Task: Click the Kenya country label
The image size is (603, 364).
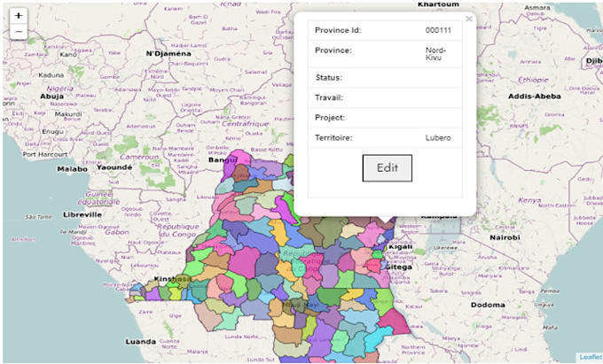Action: 529,200
